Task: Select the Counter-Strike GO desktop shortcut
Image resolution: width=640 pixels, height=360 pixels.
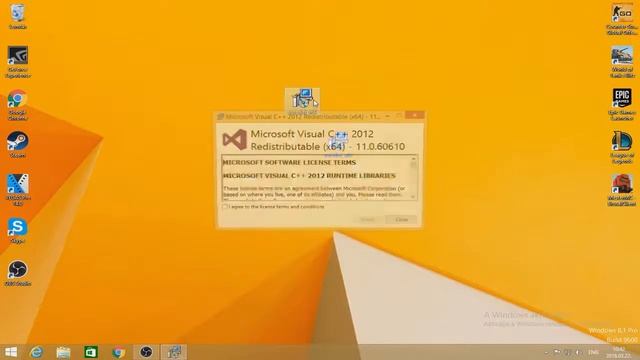Action: tap(622, 19)
